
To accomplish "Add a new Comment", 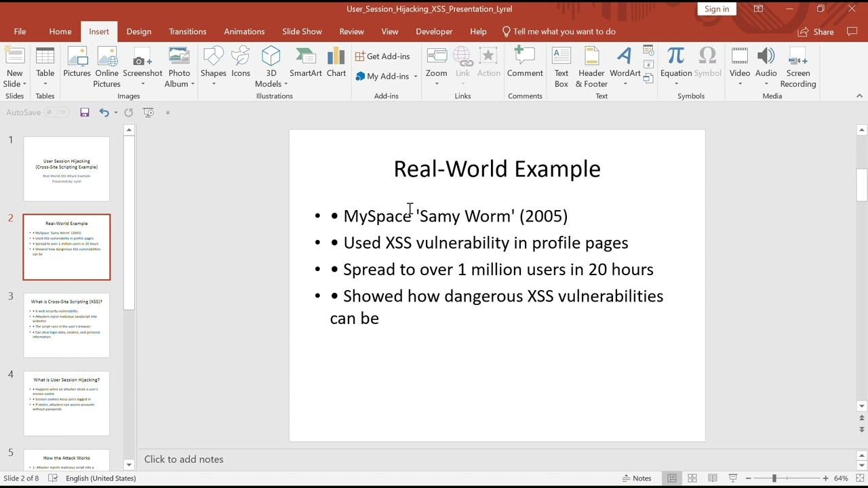I will [525, 63].
